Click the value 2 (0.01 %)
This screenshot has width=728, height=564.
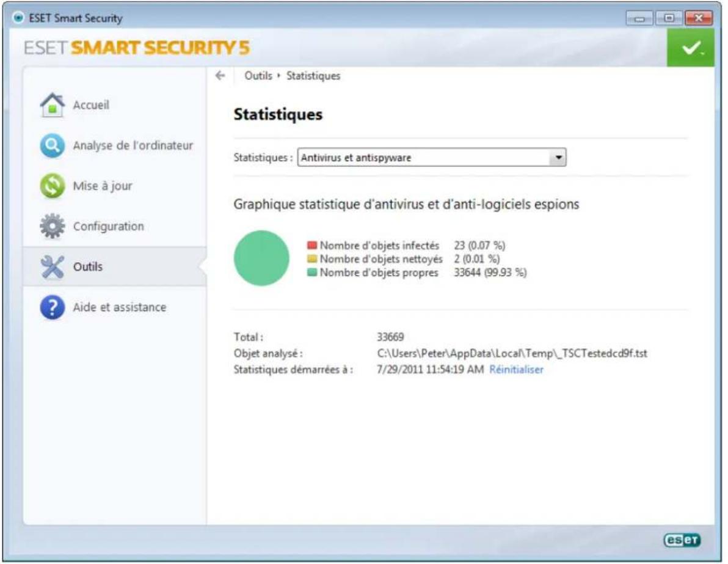pos(477,258)
